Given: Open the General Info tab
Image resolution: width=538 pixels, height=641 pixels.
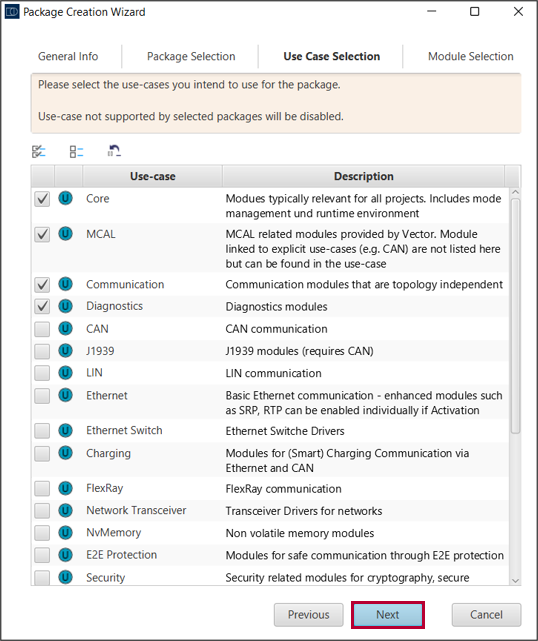Looking at the screenshot, I should (68, 56).
